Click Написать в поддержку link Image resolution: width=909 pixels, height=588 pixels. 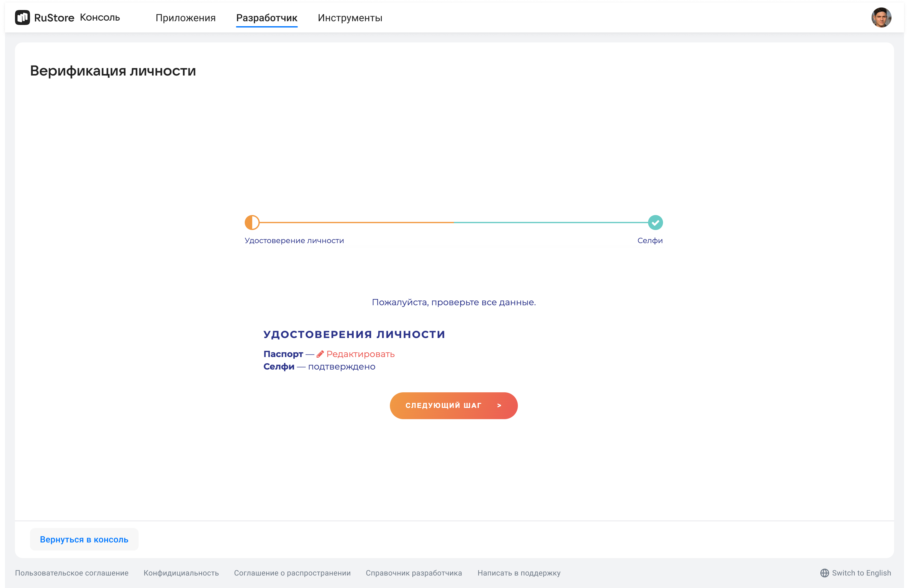point(519,573)
